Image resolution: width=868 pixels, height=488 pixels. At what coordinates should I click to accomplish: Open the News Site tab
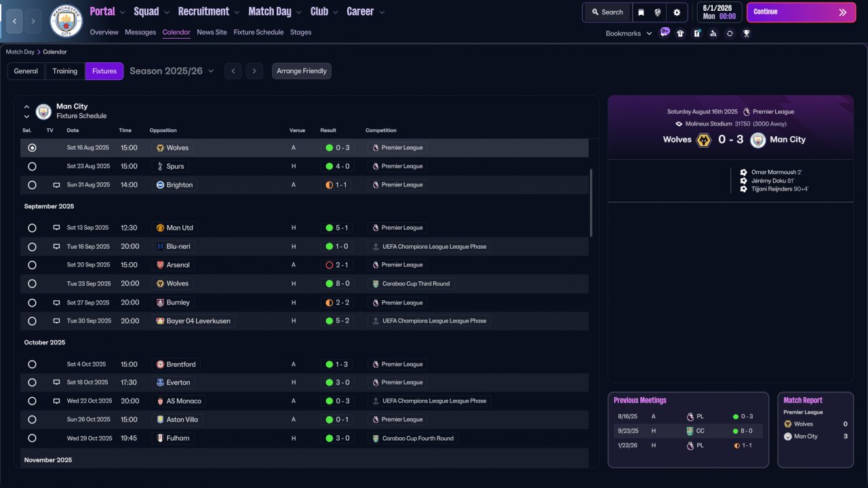click(x=212, y=33)
